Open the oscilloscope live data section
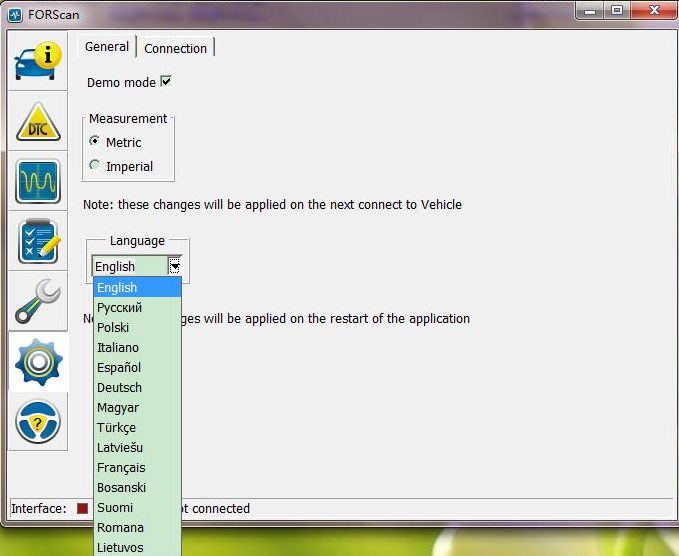Image resolution: width=679 pixels, height=556 pixels. 38,181
